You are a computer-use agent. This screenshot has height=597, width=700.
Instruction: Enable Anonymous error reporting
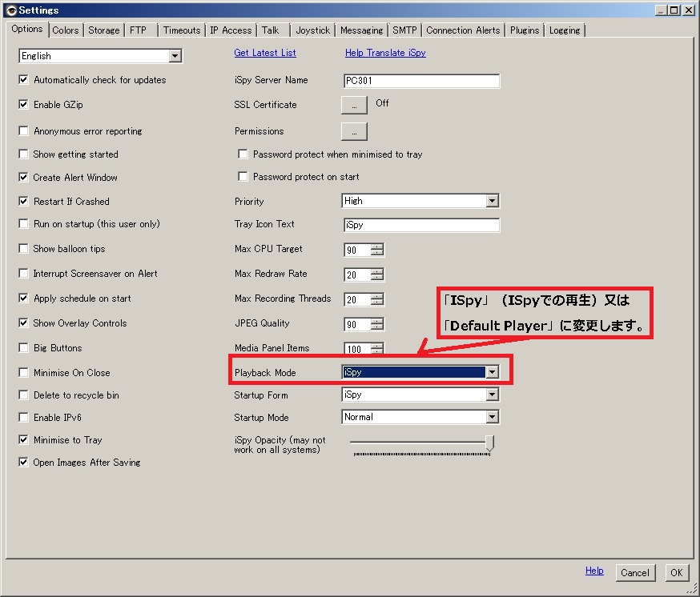point(23,130)
